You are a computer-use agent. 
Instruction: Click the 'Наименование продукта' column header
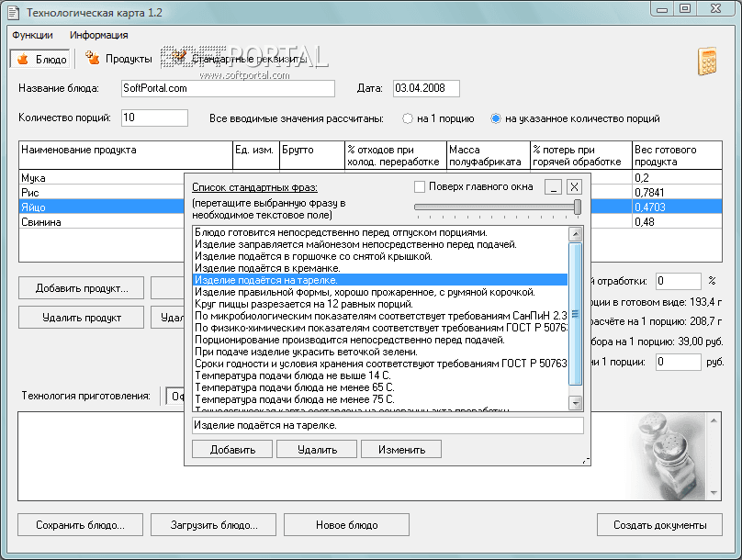126,155
